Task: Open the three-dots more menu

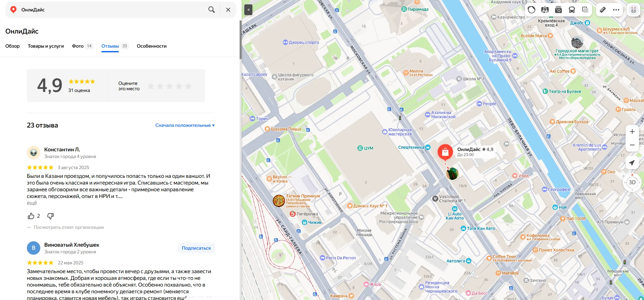Action: pos(616,10)
